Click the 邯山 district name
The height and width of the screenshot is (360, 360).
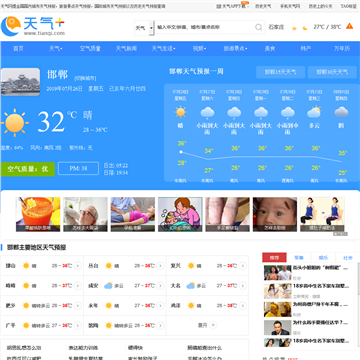[10, 266]
